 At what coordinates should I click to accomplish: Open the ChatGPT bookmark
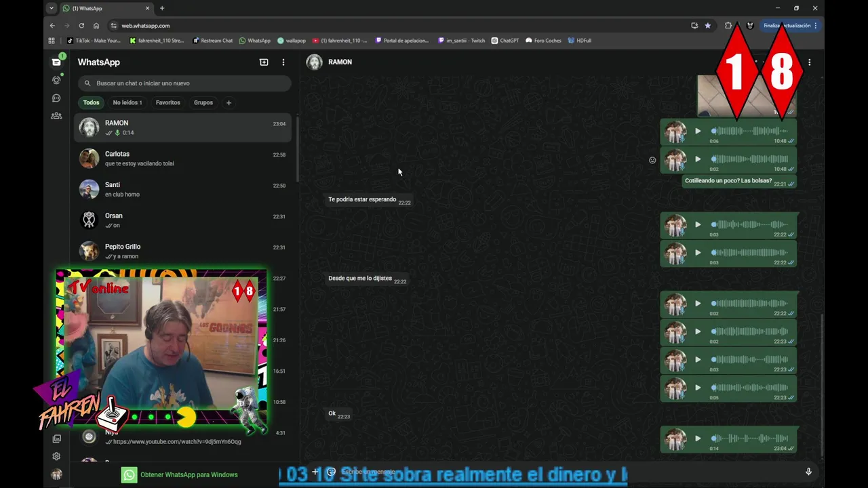pos(505,41)
